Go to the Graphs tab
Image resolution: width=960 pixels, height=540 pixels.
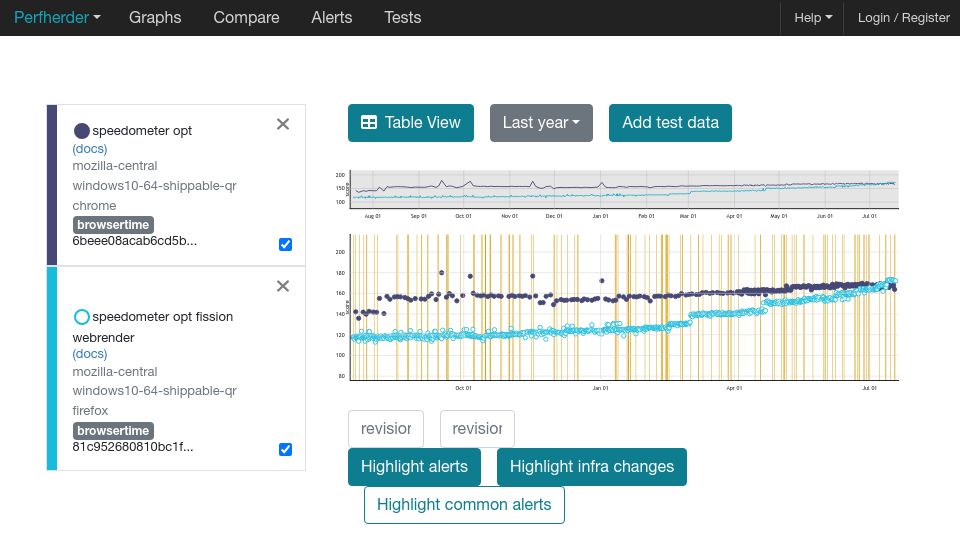click(155, 18)
